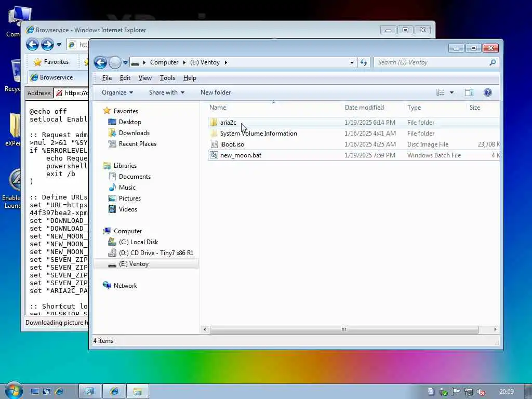Sort by Date modified column header
The width and height of the screenshot is (532, 399).
click(x=364, y=108)
